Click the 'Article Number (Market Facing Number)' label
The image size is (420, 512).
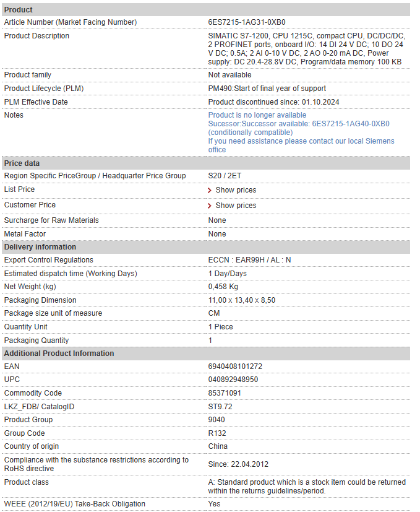(x=71, y=22)
